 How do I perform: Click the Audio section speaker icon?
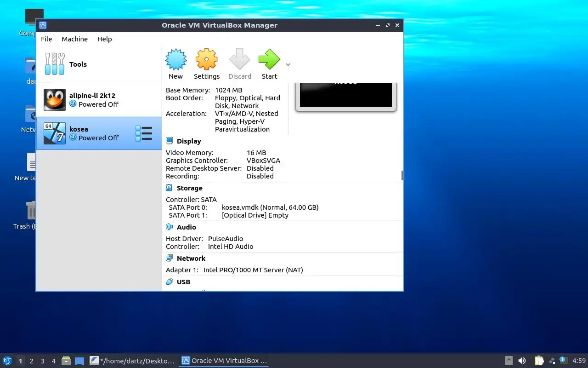pos(170,227)
